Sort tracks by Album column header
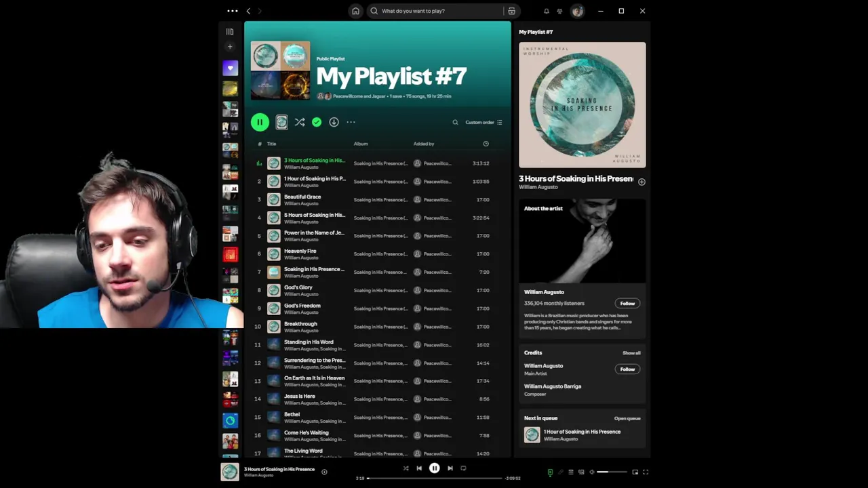 pos(361,144)
